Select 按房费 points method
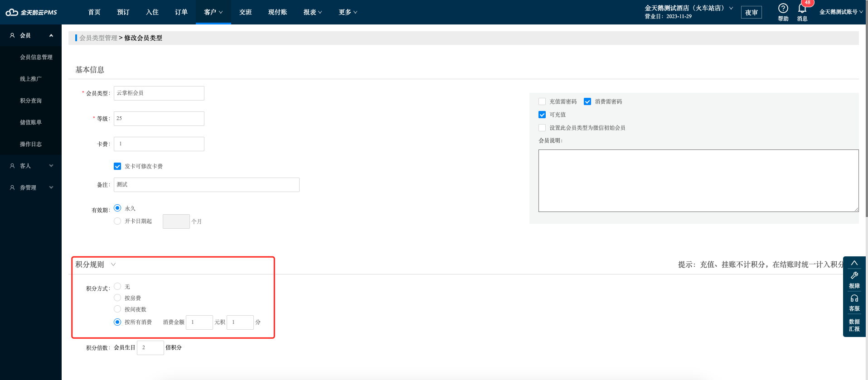The height and width of the screenshot is (380, 868). [x=117, y=298]
